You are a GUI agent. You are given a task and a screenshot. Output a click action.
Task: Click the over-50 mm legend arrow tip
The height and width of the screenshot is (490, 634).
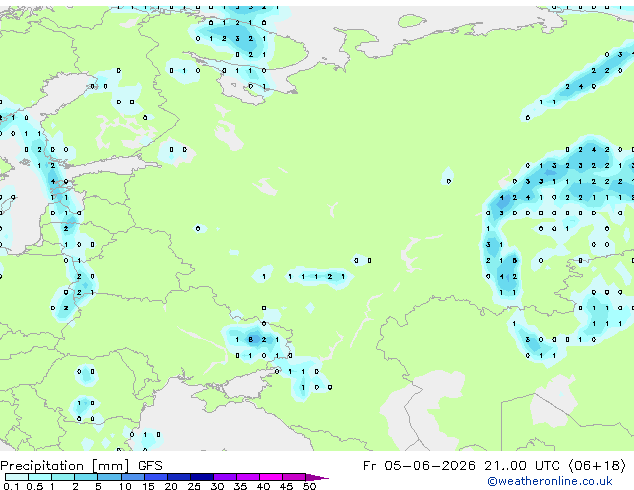pyautogui.click(x=317, y=477)
